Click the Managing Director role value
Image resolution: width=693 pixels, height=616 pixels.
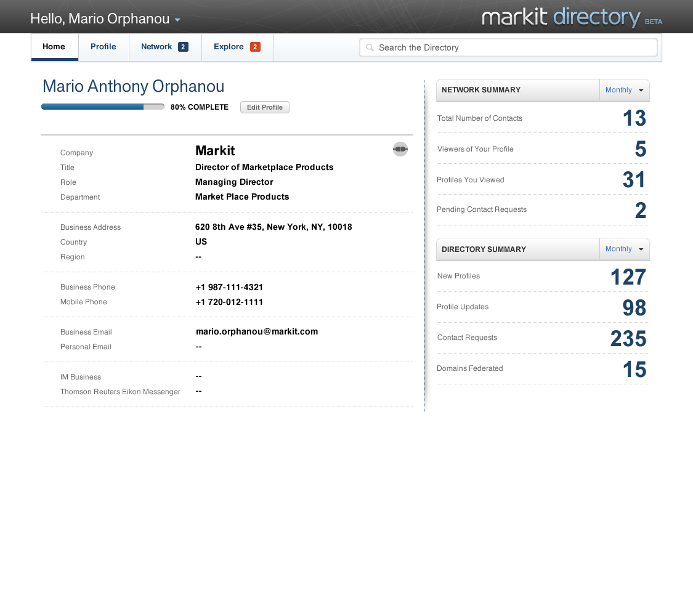[234, 182]
